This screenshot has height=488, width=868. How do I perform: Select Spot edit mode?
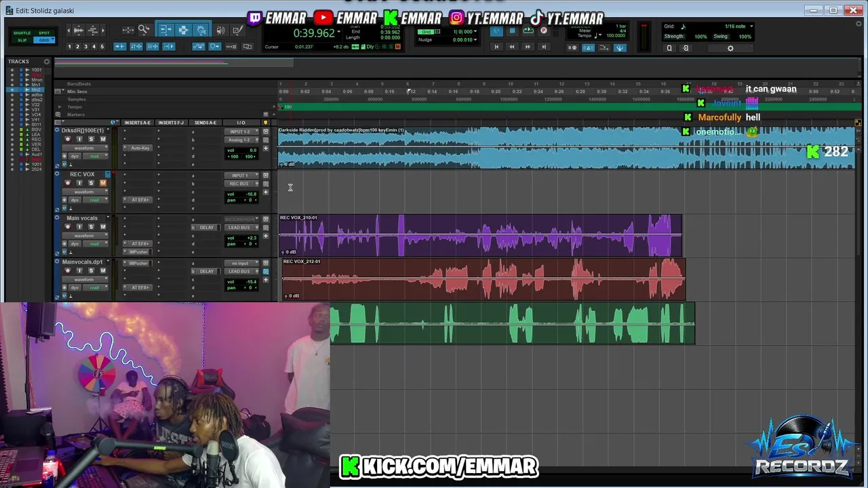tap(44, 33)
